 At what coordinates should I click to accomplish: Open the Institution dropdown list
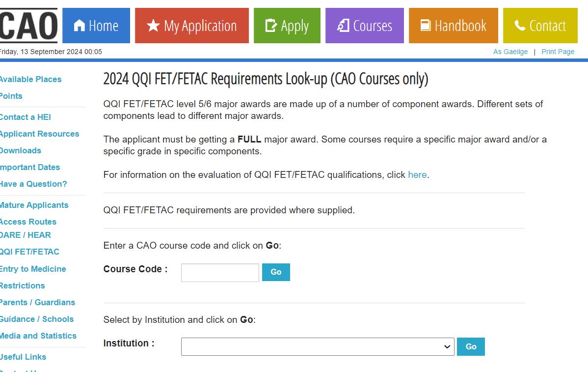[x=318, y=346]
